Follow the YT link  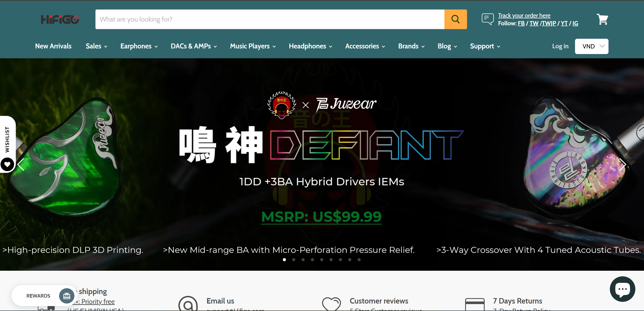564,23
